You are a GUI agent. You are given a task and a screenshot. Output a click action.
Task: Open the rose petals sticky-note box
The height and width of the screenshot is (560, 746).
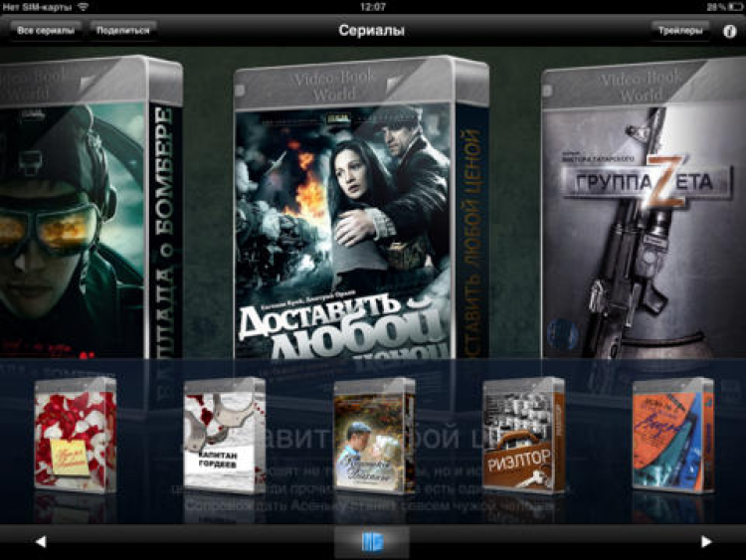click(76, 435)
